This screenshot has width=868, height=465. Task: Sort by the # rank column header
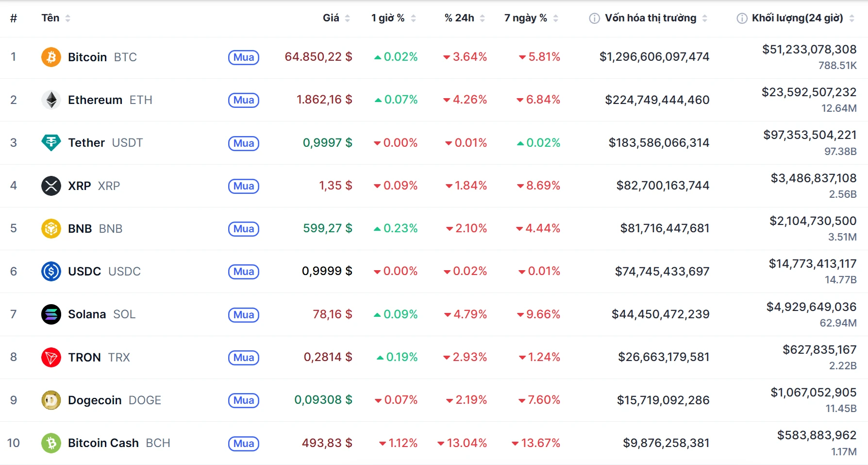coord(14,18)
